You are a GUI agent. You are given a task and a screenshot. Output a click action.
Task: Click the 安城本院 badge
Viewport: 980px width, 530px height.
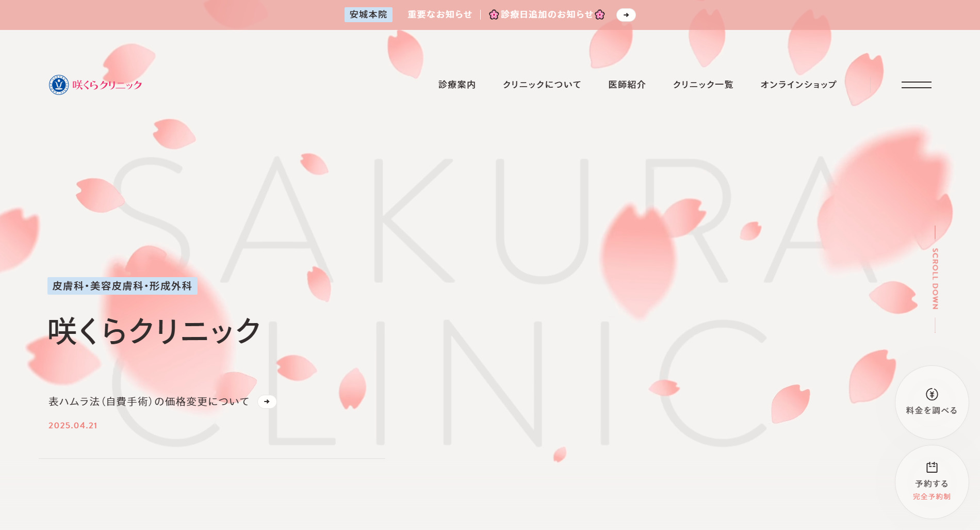pyautogui.click(x=368, y=14)
